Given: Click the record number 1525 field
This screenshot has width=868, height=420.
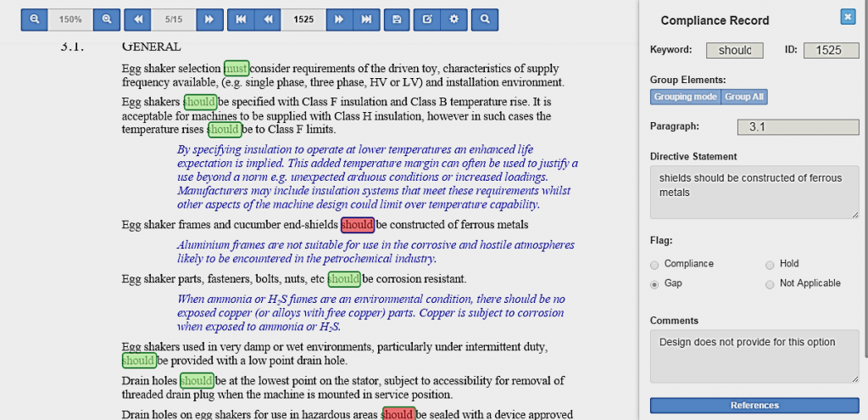Looking at the screenshot, I should click(303, 20).
